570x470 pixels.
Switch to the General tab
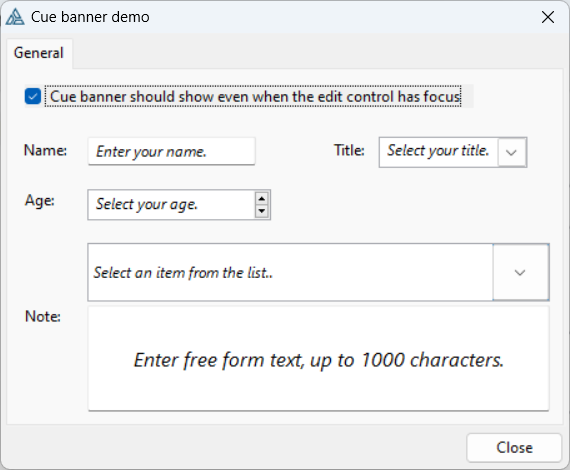39,53
